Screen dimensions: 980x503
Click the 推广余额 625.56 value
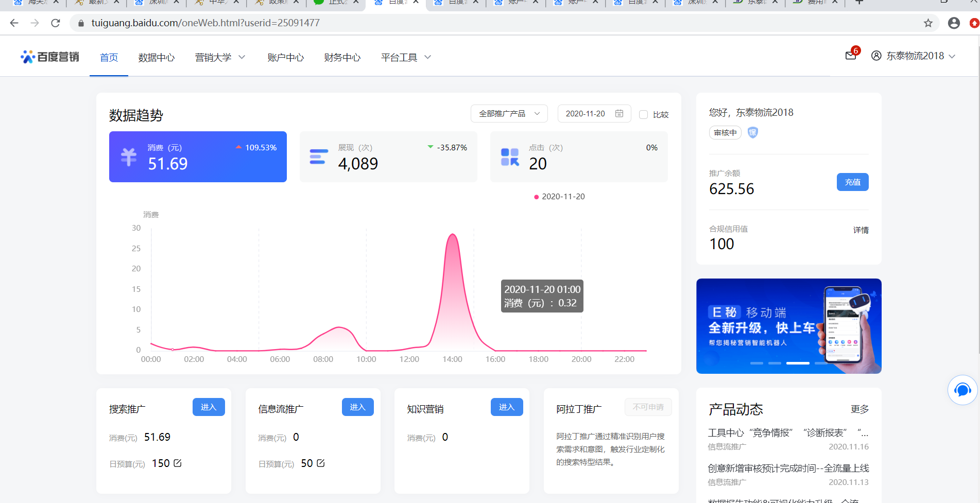pyautogui.click(x=731, y=189)
